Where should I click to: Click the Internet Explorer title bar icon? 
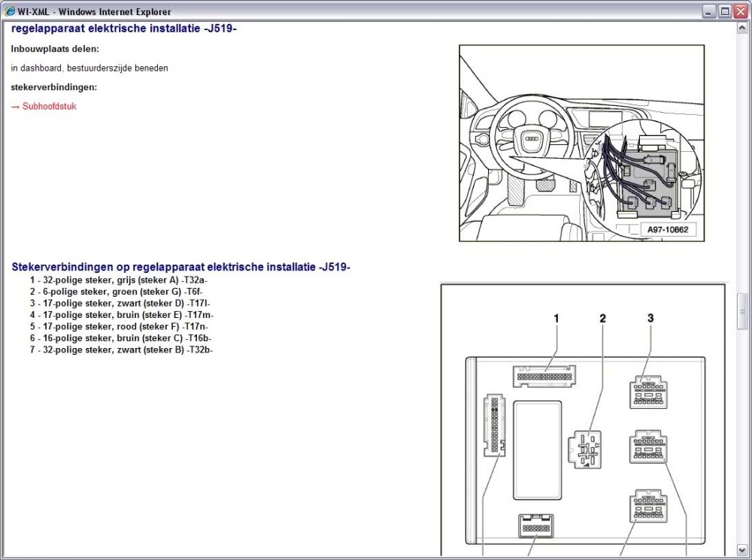pos(9,11)
